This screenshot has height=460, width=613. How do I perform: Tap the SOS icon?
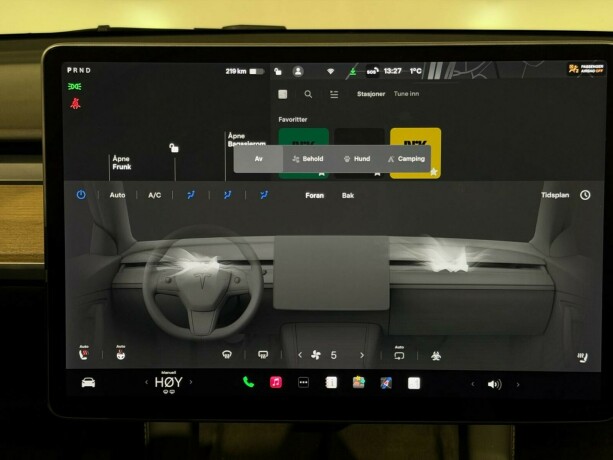[372, 72]
